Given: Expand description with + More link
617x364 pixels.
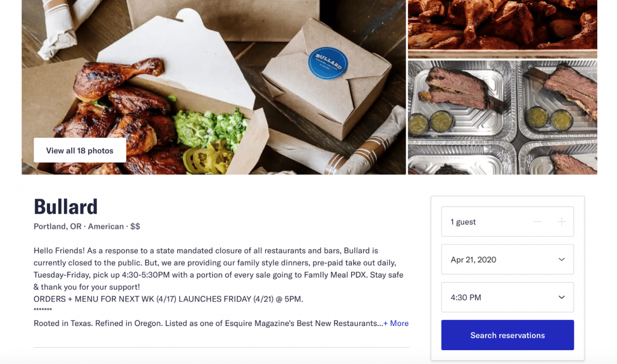Looking at the screenshot, I should 396,323.
